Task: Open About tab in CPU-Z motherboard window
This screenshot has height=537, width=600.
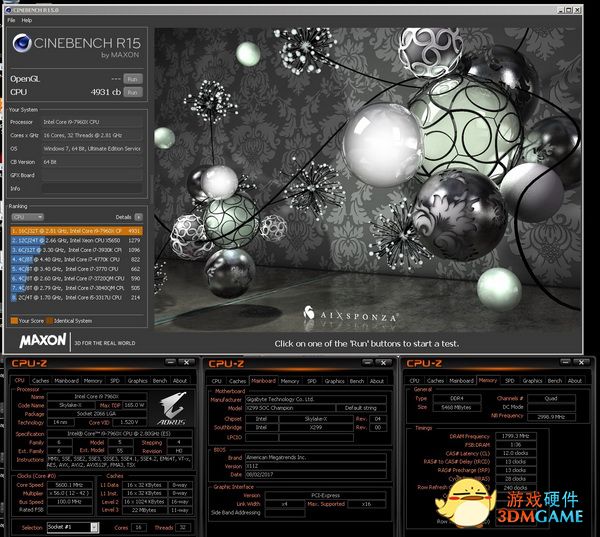Action: click(x=377, y=381)
